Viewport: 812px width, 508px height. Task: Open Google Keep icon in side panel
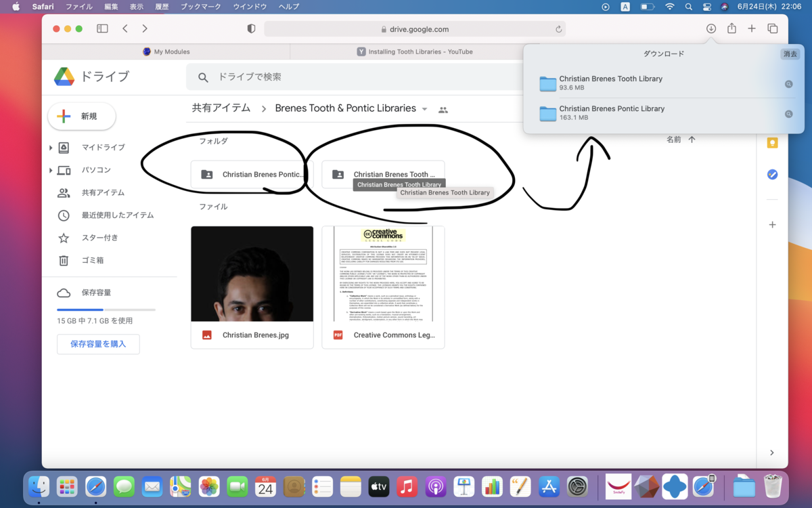pos(772,143)
